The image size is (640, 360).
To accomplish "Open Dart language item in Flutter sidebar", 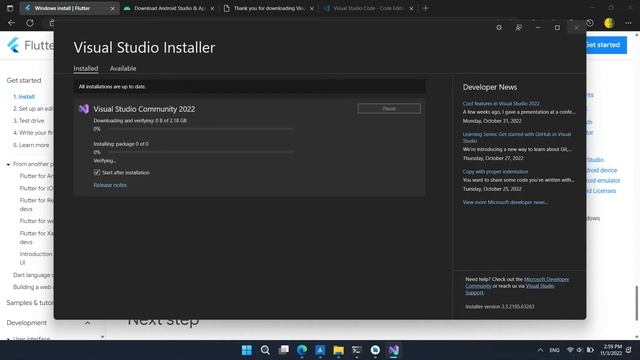I will [x=33, y=275].
